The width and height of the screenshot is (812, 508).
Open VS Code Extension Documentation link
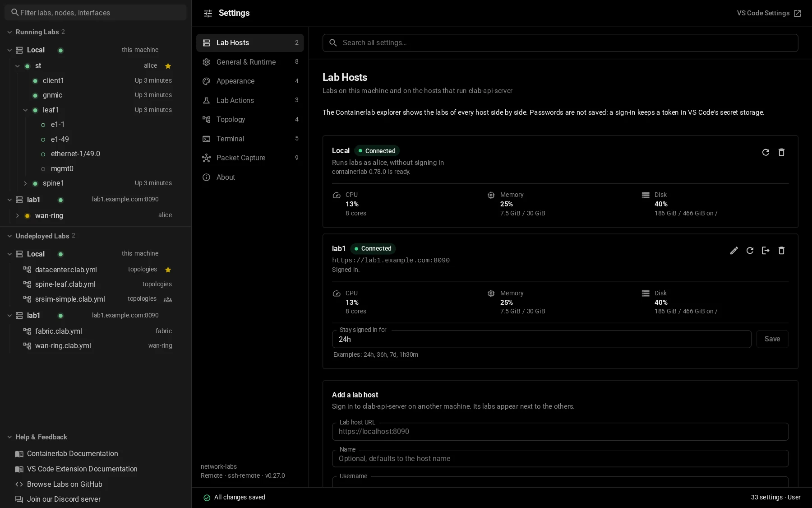[82, 469]
